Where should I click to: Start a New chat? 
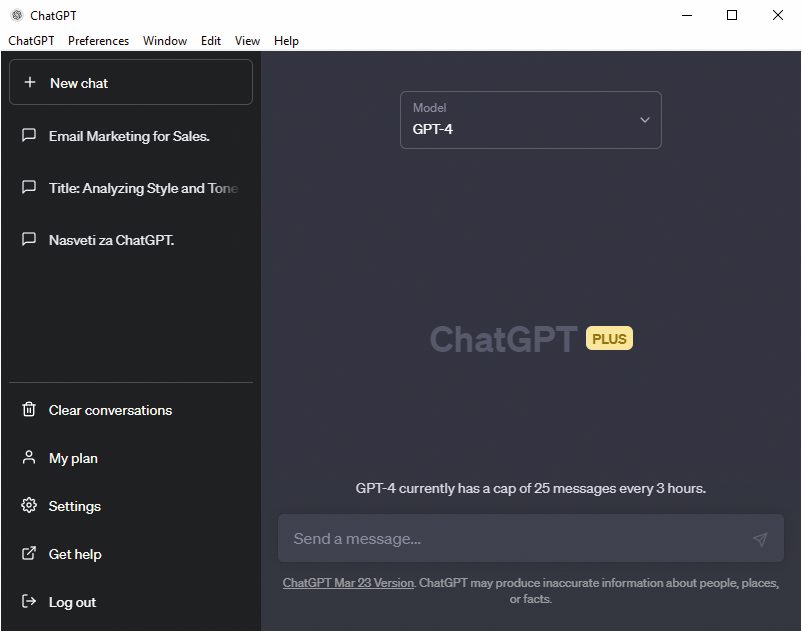[x=131, y=82]
